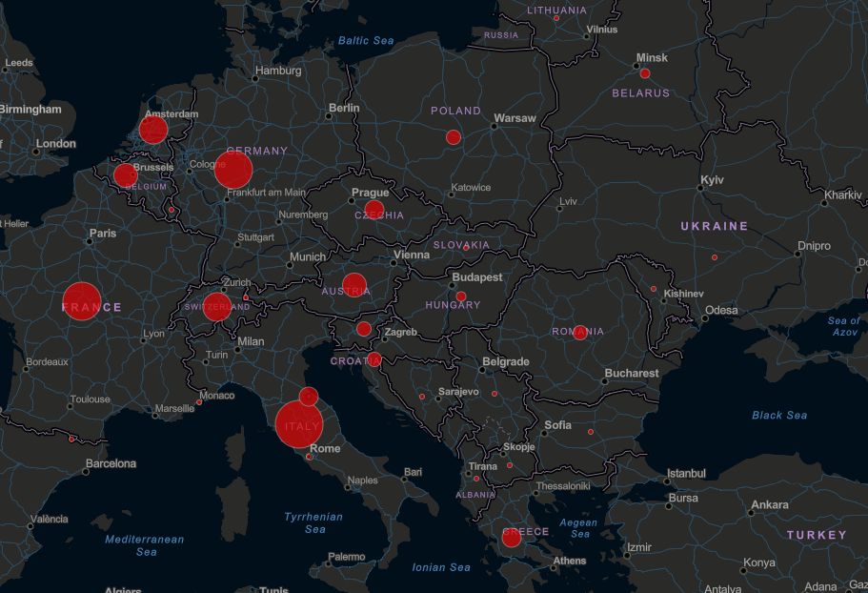Select the London city marker

[x=37, y=151]
